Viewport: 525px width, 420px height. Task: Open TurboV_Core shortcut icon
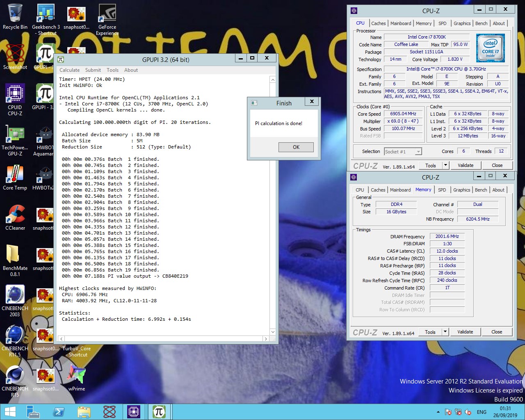click(x=77, y=352)
